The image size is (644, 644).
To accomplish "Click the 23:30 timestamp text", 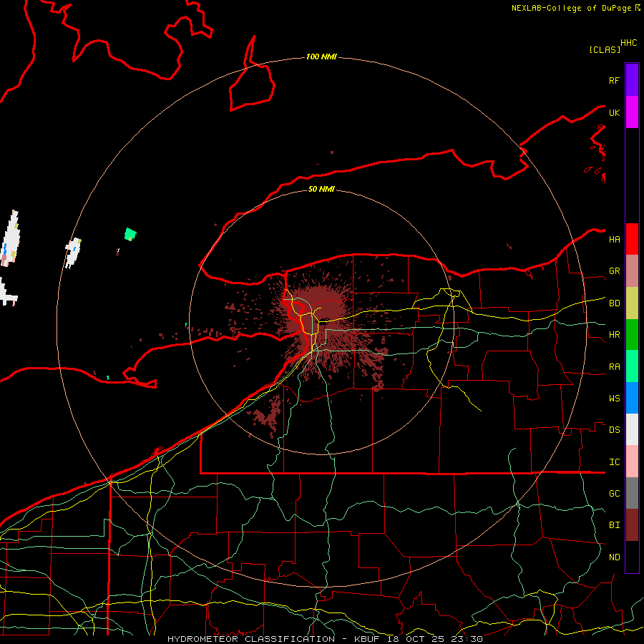I will click(467, 639).
